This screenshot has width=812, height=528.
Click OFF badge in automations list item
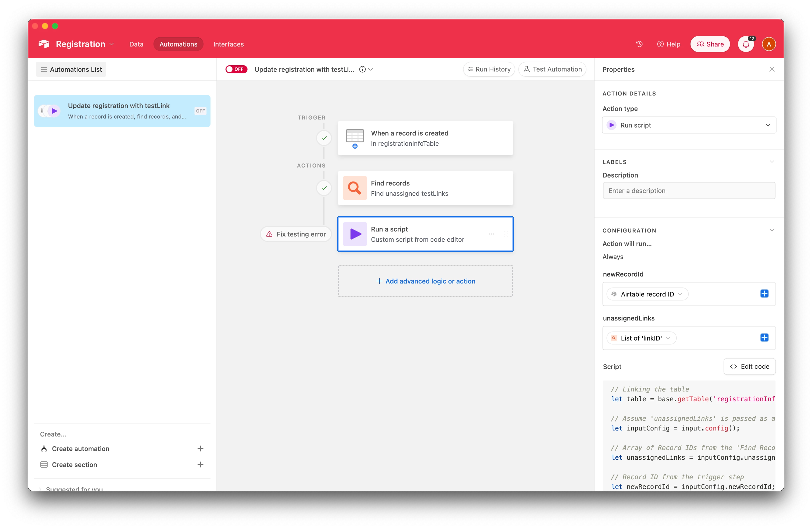click(x=200, y=111)
